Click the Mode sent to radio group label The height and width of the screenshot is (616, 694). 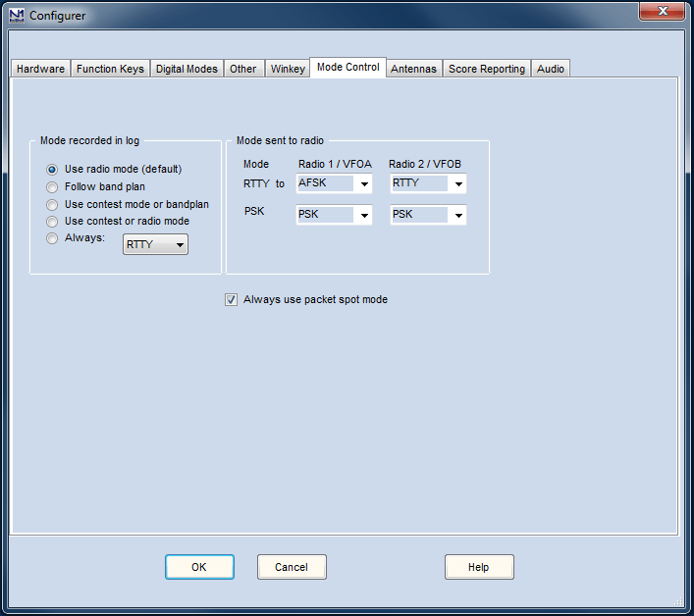tap(280, 140)
